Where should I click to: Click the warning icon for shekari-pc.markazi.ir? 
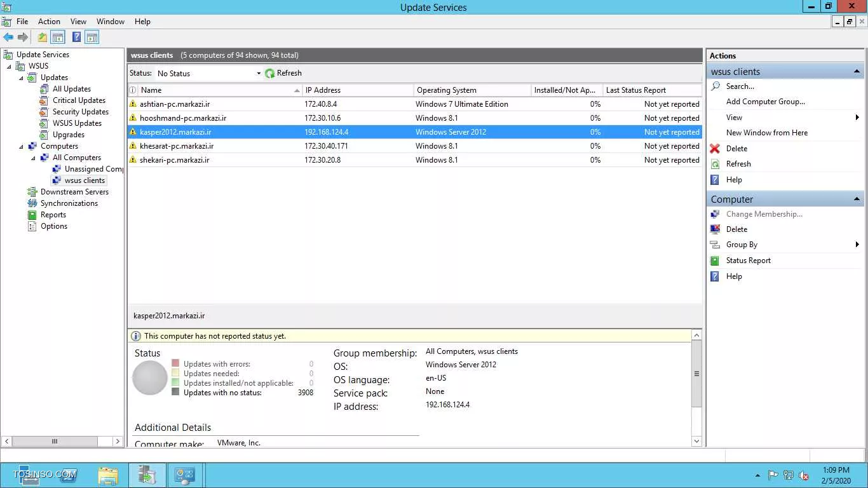(x=133, y=159)
